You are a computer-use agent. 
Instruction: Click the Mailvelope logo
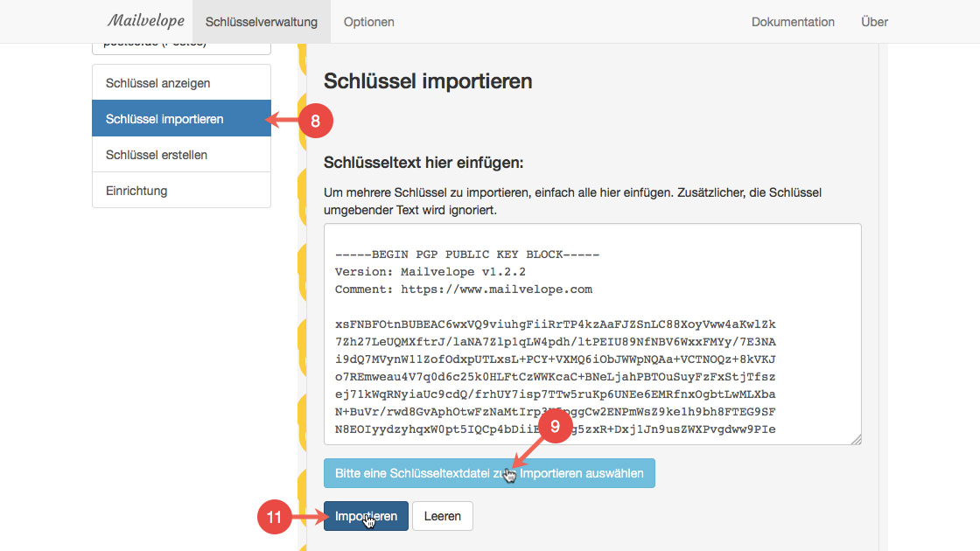(146, 21)
